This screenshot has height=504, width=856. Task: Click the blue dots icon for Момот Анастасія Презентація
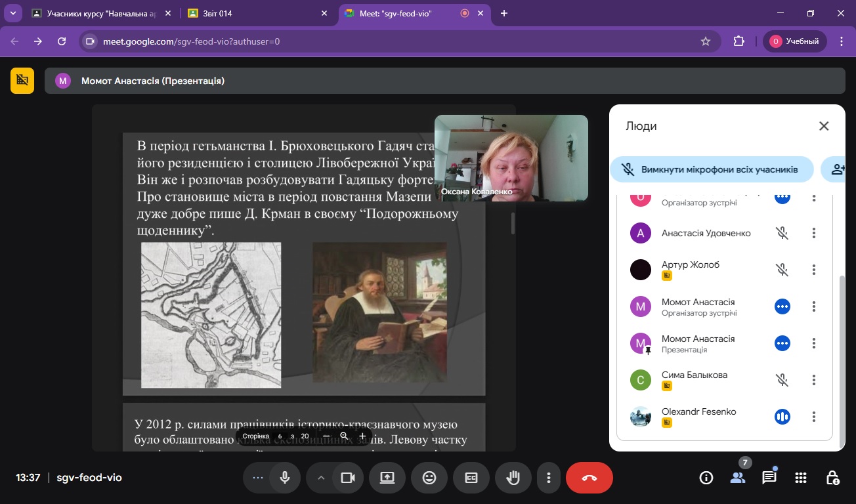click(x=782, y=343)
